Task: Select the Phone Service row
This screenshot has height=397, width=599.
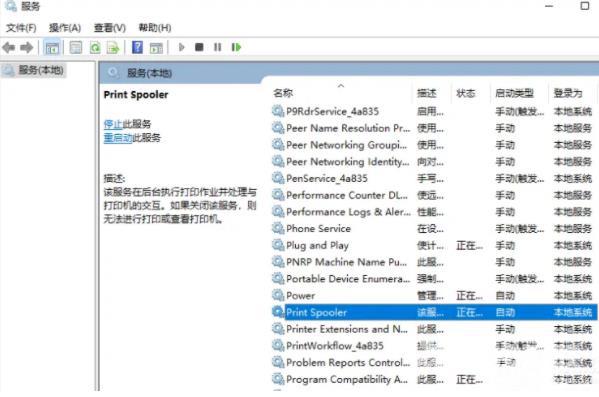Action: [434, 228]
